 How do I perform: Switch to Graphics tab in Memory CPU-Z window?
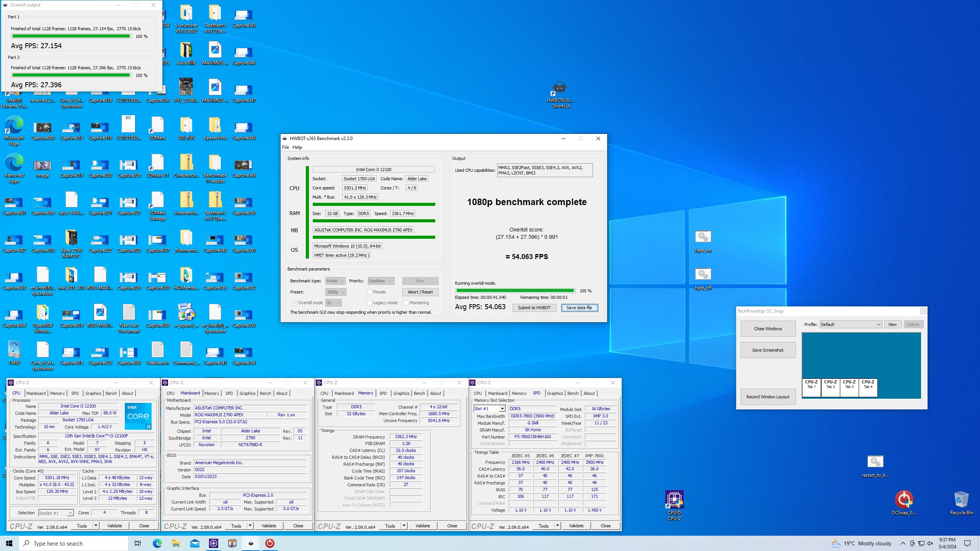click(x=402, y=393)
